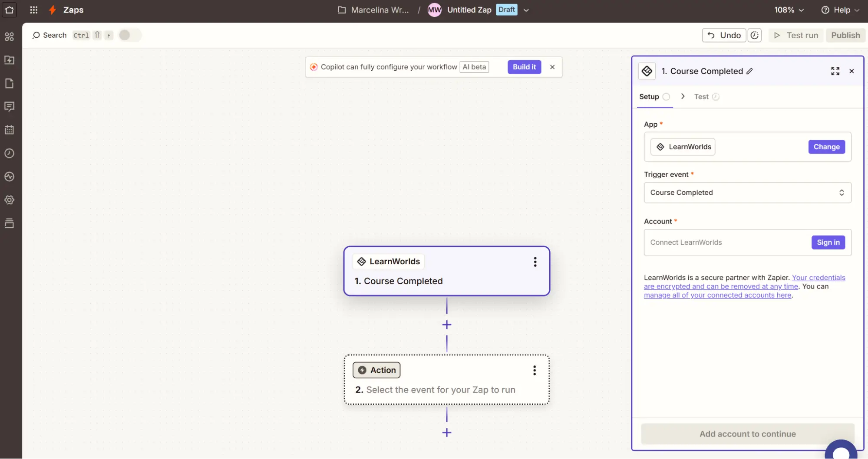Open the comments sidebar icon
868x459 pixels.
point(9,107)
